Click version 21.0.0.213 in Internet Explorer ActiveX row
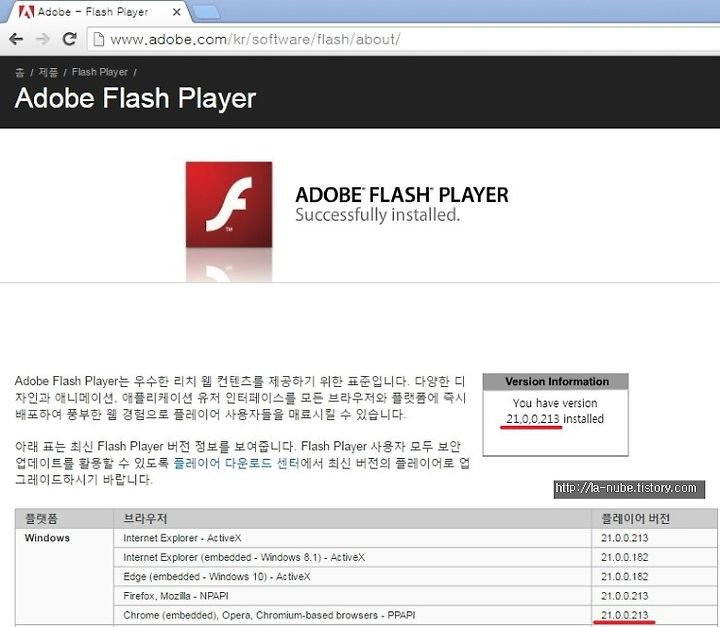 pos(624,538)
